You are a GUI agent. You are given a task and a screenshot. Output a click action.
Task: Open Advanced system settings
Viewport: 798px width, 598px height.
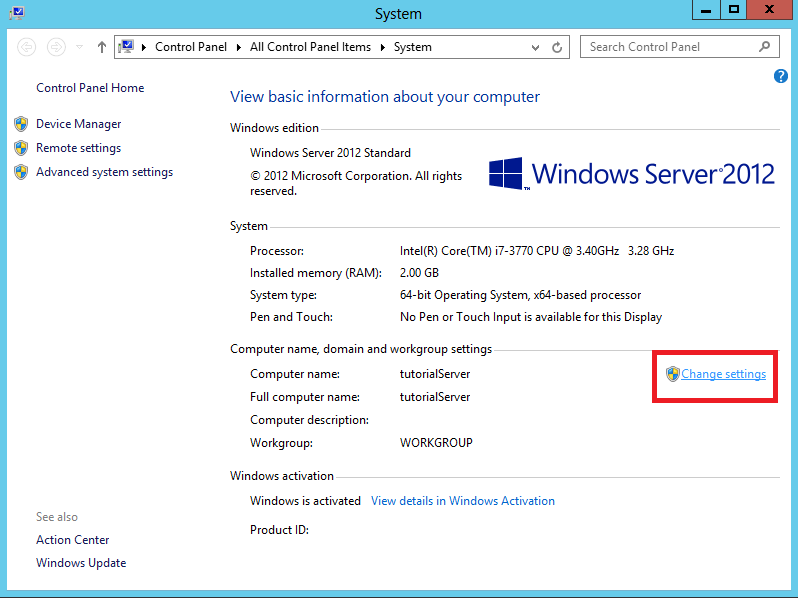click(104, 172)
